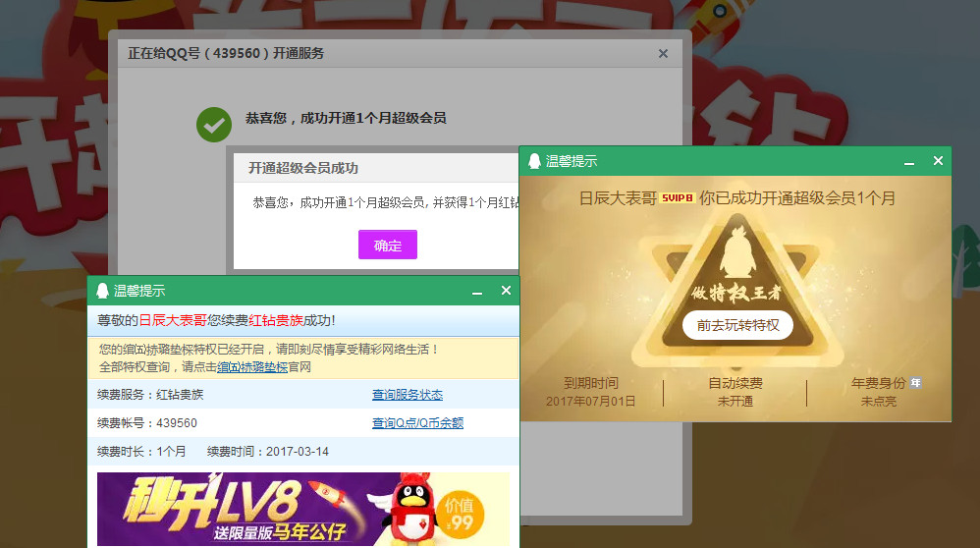The height and width of the screenshot is (548, 980).
Task: Click the 年费身份 未点亮 status
Action: pos(879,392)
